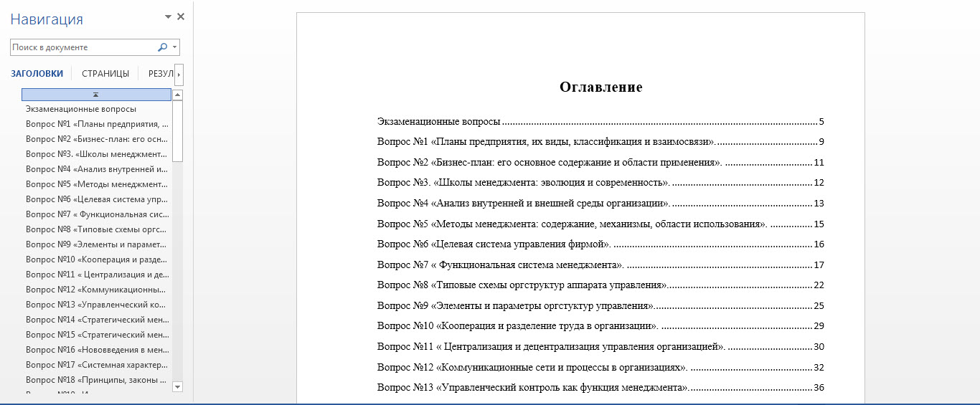Open search options dropdown next to magnifier
The image size is (980, 405).
coord(174,47)
